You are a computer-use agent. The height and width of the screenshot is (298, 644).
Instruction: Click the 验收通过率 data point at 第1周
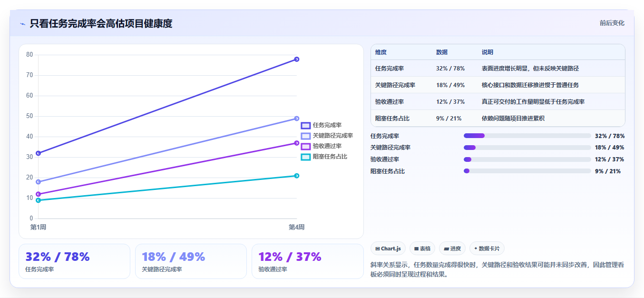click(38, 194)
